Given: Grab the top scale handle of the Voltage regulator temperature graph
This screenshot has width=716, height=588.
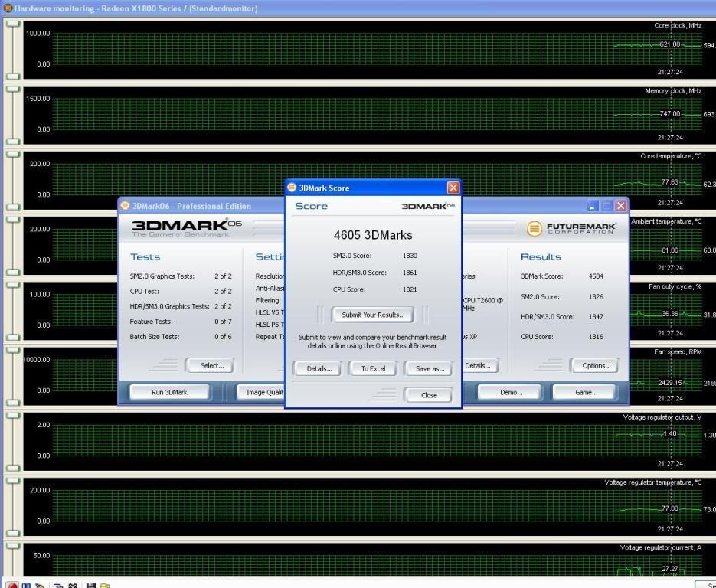Looking at the screenshot, I should point(13,481).
